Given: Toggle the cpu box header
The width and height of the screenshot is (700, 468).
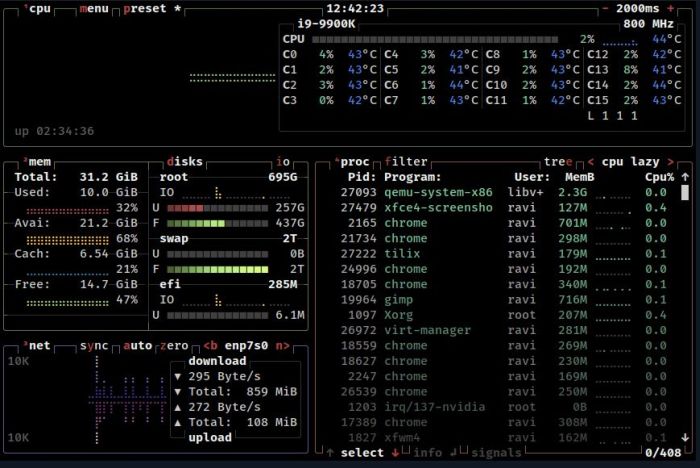Looking at the screenshot, I should pyautogui.click(x=39, y=8).
